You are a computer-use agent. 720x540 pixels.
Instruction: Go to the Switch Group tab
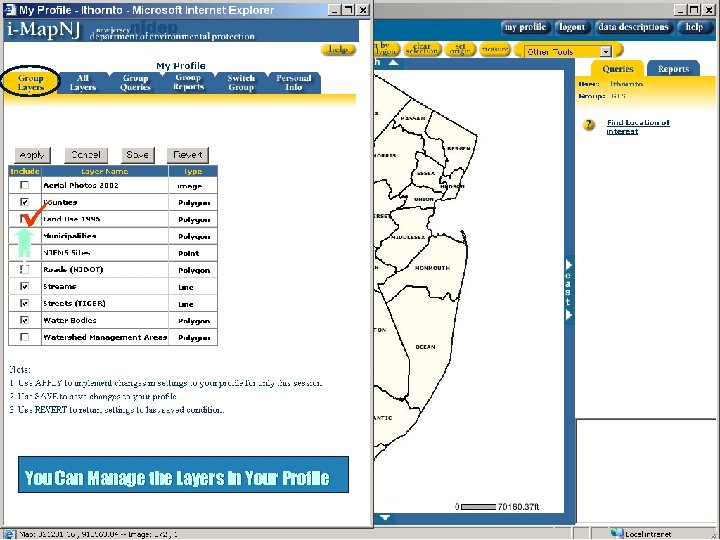(241, 83)
